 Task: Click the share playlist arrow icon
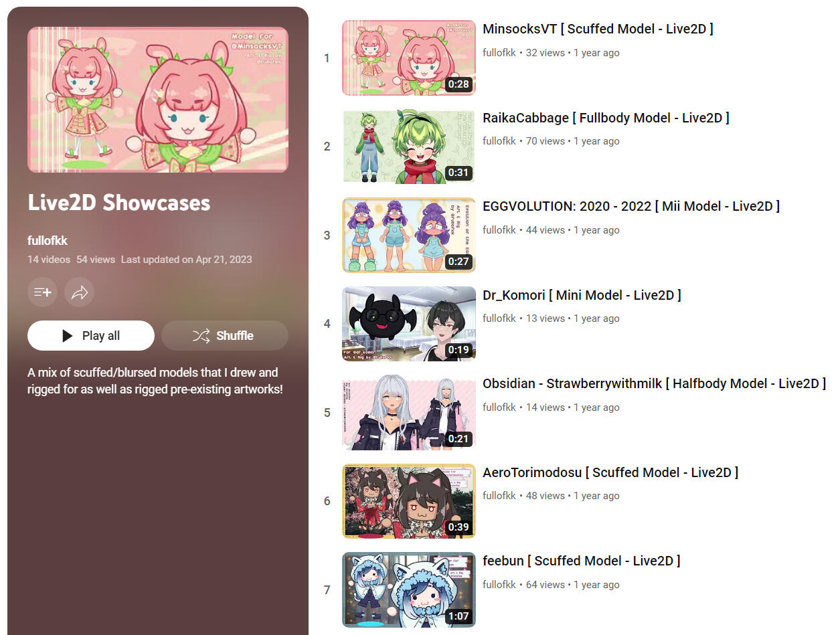point(80,292)
